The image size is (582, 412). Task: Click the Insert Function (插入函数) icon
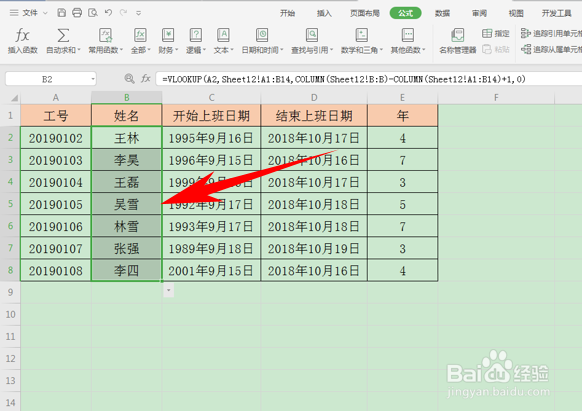coord(22,36)
